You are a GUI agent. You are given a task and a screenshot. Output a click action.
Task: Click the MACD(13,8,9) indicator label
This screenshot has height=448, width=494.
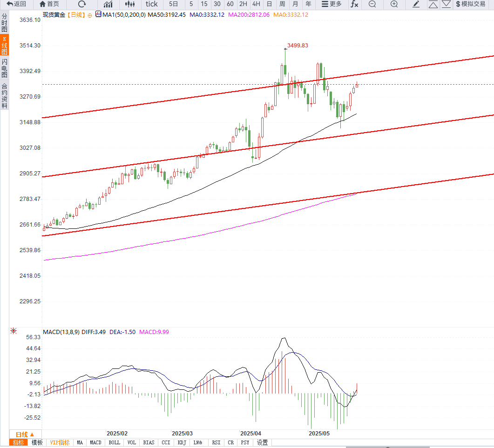point(61,332)
